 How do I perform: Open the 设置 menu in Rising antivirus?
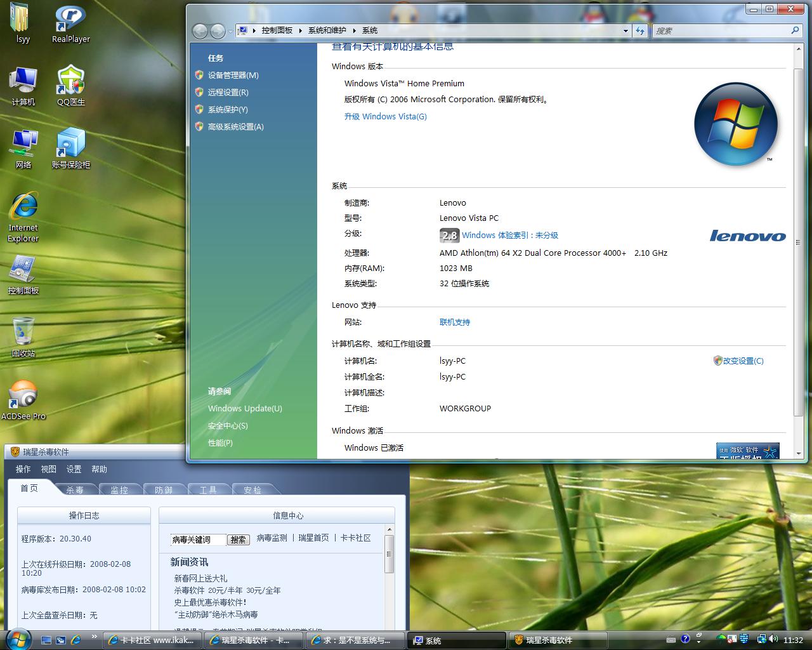pyautogui.click(x=74, y=469)
